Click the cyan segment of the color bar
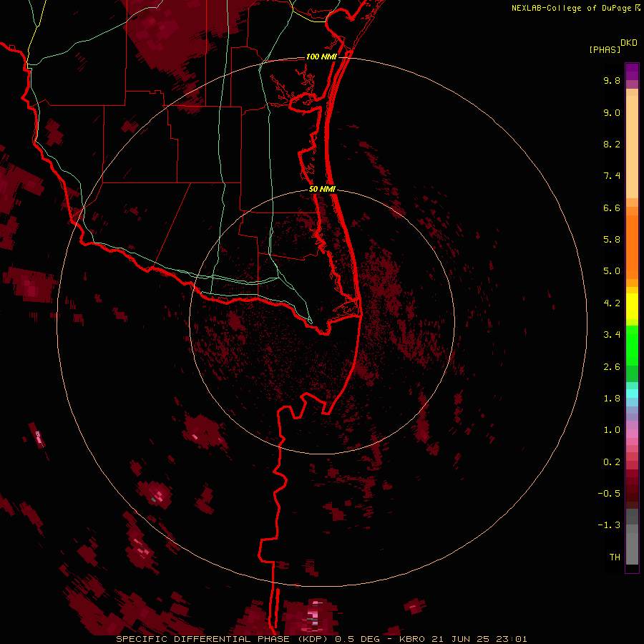This screenshot has width=644, height=644. tap(632, 394)
